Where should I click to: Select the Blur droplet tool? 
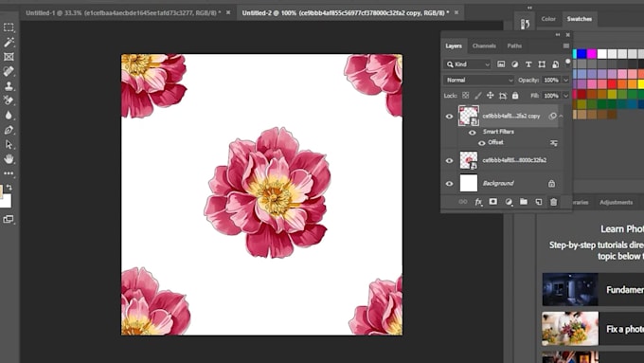tap(9, 115)
